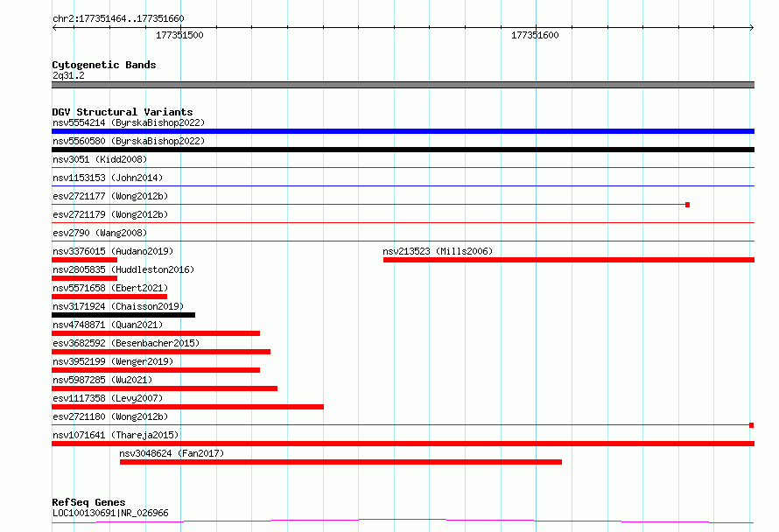Click the nsv2805835 (Huddleston2016) label
The height and width of the screenshot is (532, 779).
coord(123,269)
